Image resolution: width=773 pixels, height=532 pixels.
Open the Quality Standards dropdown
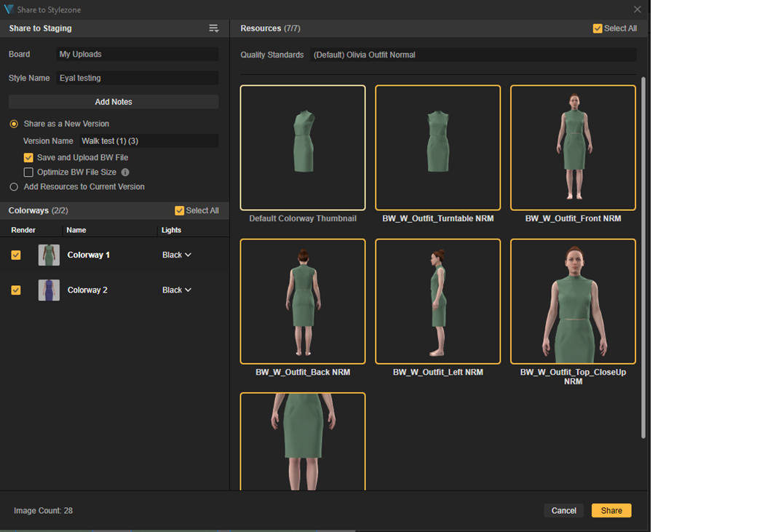pos(473,55)
